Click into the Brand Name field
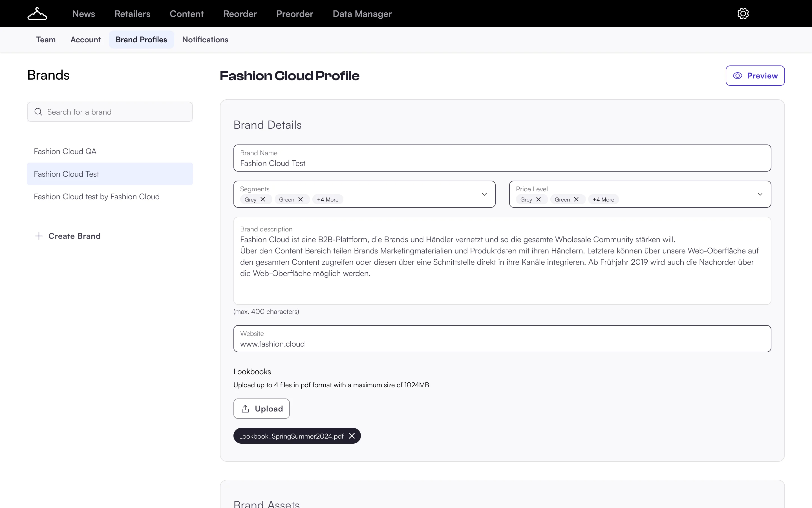812x508 pixels. (x=502, y=158)
